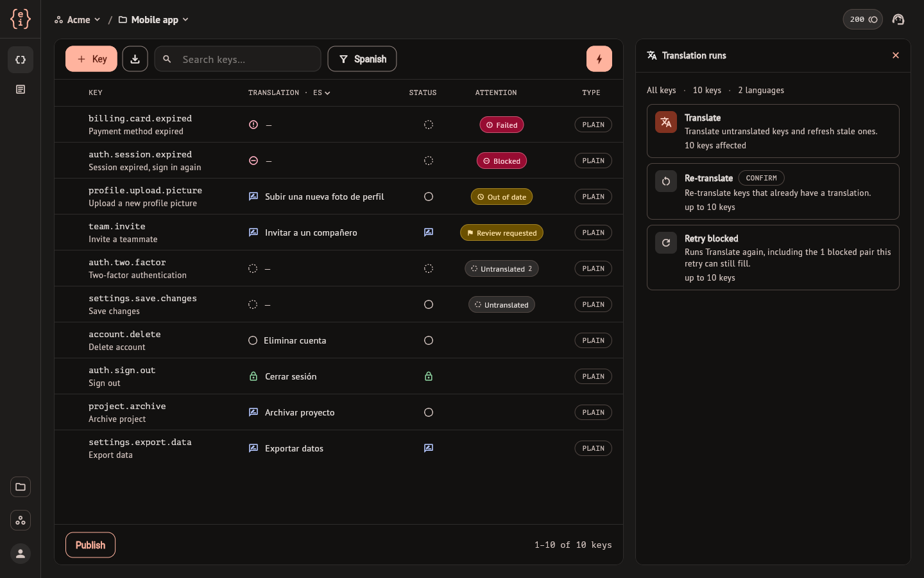This screenshot has height=578, width=924.
Task: Click the status icon for billing.card.expired
Action: pyautogui.click(x=429, y=125)
